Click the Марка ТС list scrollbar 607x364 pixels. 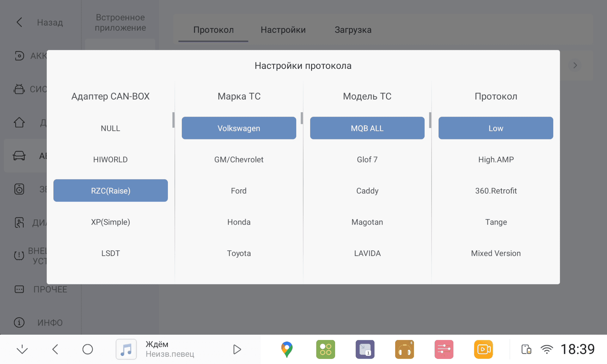point(302,118)
